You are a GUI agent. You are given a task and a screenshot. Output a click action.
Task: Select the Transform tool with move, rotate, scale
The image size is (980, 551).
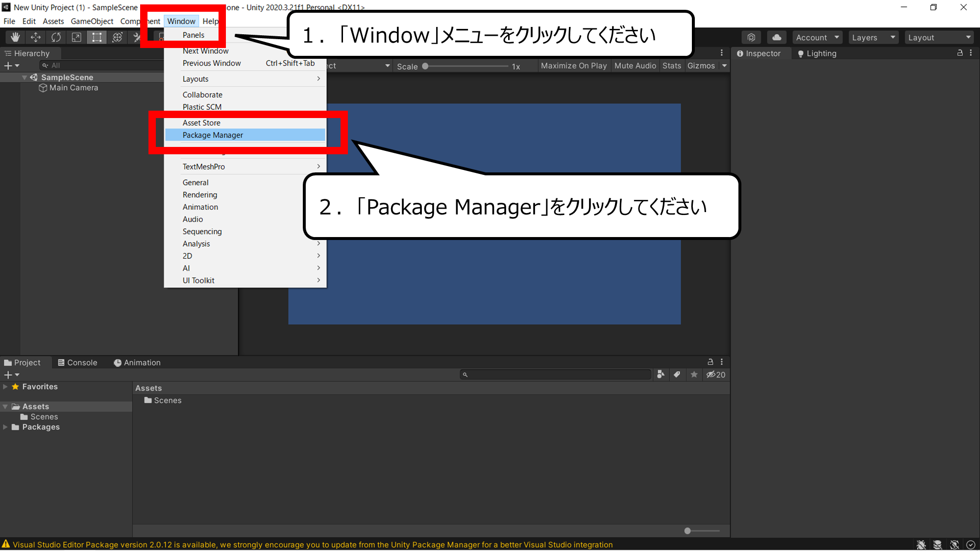pyautogui.click(x=117, y=37)
